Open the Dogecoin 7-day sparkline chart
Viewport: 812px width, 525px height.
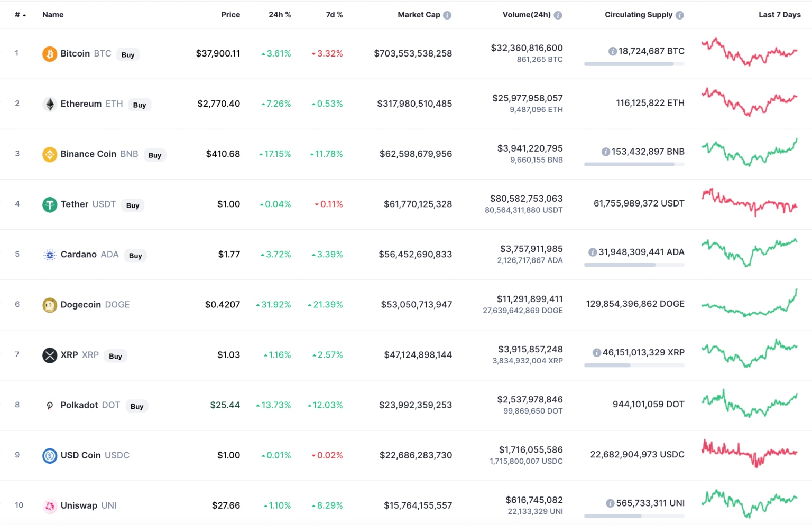749,305
